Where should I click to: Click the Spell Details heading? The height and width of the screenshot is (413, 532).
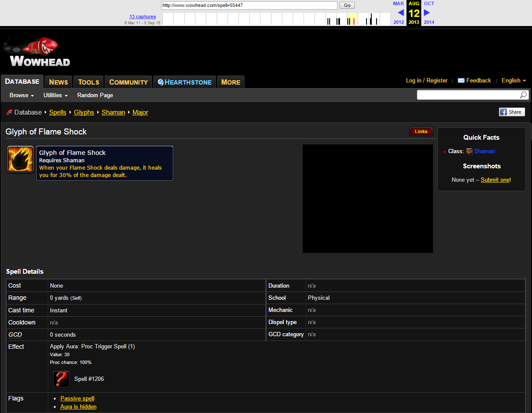25,272
